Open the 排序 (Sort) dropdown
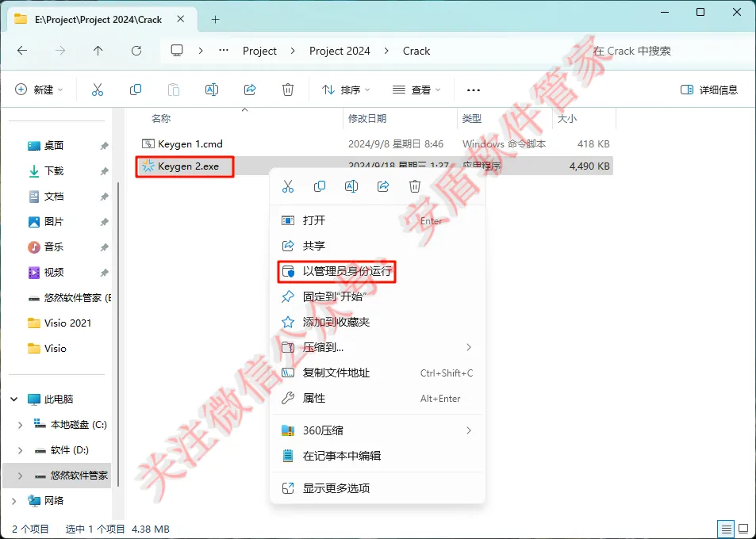The height and width of the screenshot is (539, 756). 346,90
